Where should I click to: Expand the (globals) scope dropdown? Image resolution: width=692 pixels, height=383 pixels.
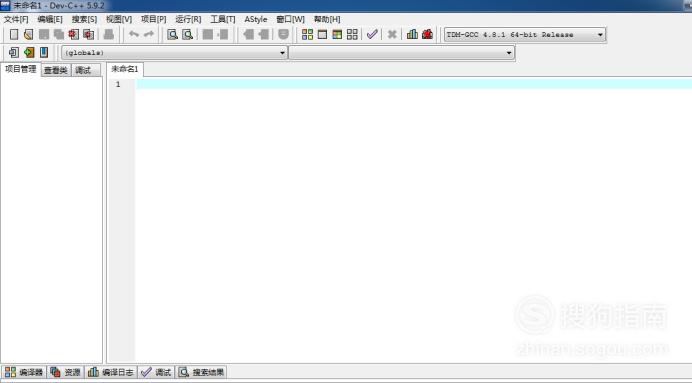[x=174, y=53]
